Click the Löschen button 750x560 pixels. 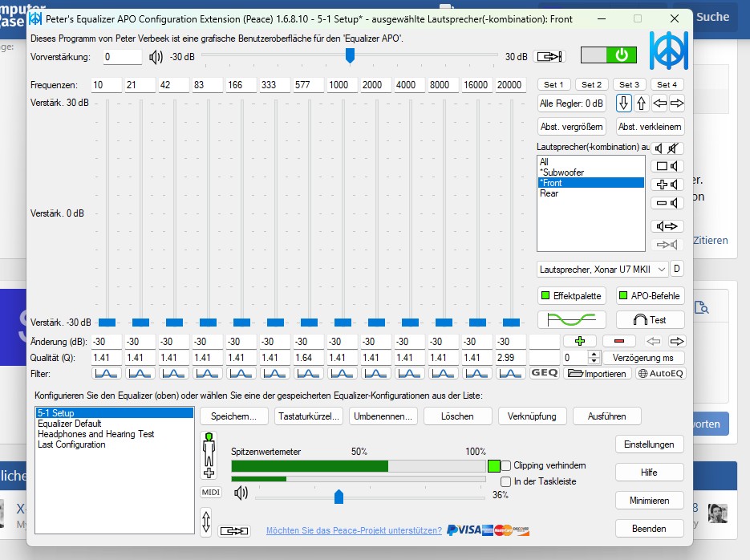pyautogui.click(x=458, y=416)
